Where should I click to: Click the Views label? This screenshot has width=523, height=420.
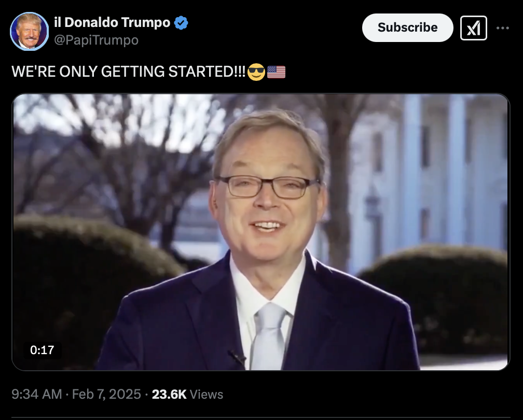(207, 394)
